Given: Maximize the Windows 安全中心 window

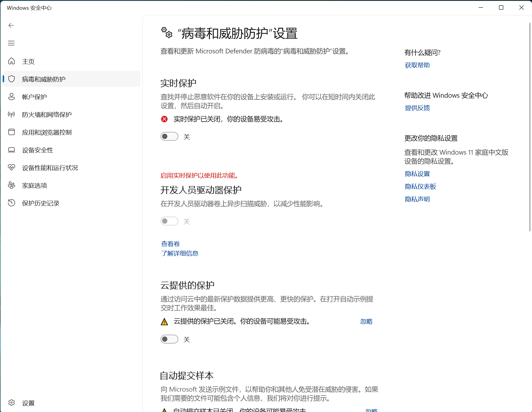Looking at the screenshot, I should click(x=501, y=8).
